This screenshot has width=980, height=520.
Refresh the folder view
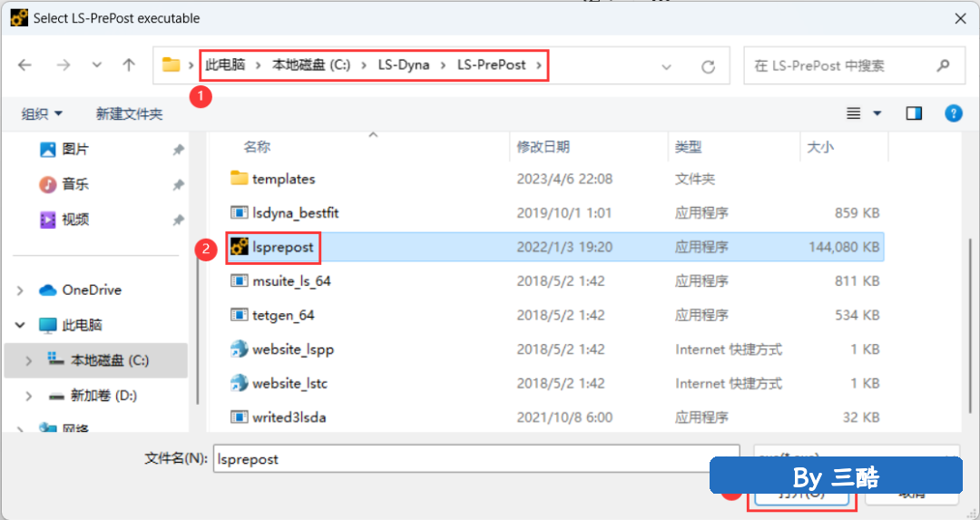pyautogui.click(x=708, y=66)
